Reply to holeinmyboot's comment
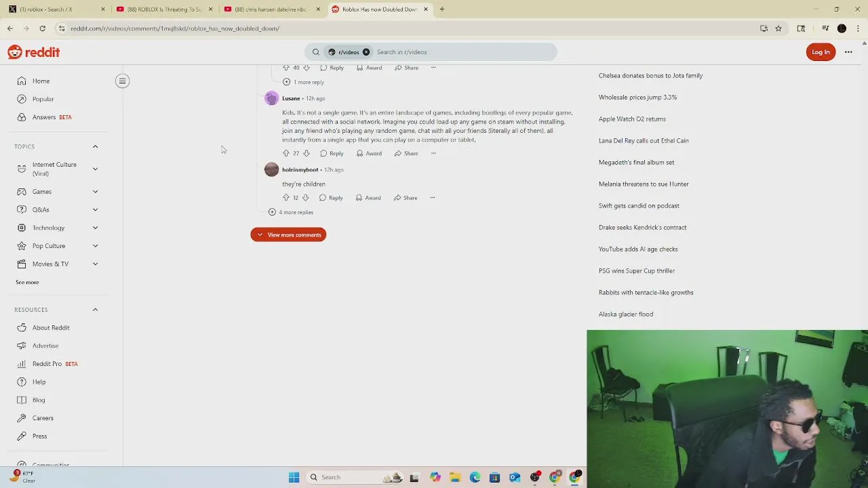868x488 pixels. tap(331, 198)
